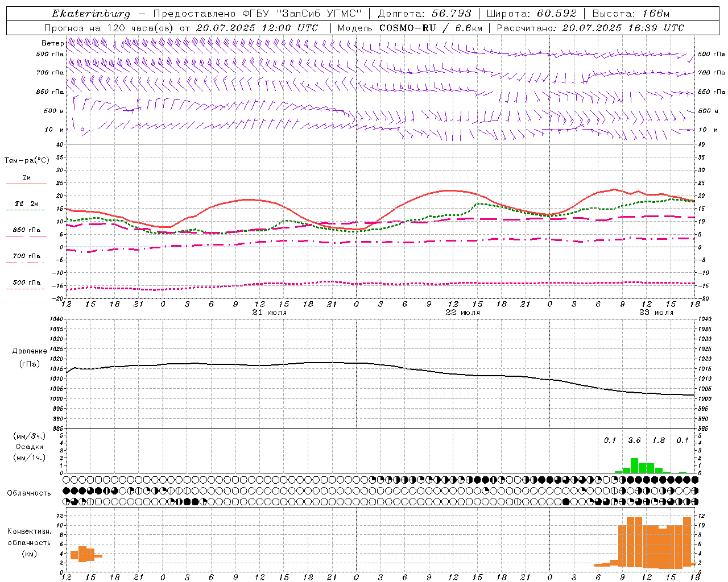Select the 'Осадки' precipitation label
Screen dimensions: 728x582
(x=30, y=447)
